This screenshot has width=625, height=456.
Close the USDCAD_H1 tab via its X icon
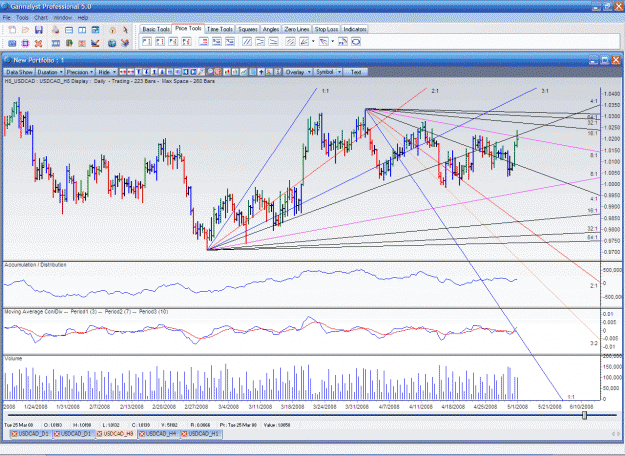(185, 434)
